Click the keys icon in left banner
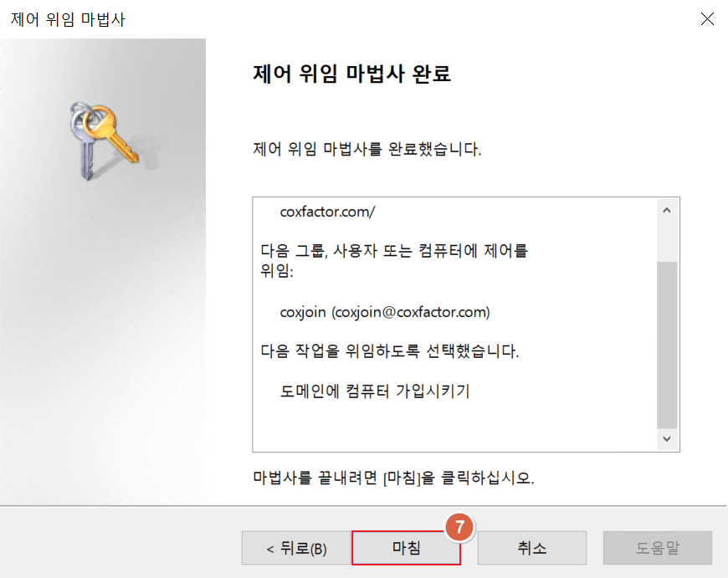The image size is (728, 578). click(x=103, y=141)
